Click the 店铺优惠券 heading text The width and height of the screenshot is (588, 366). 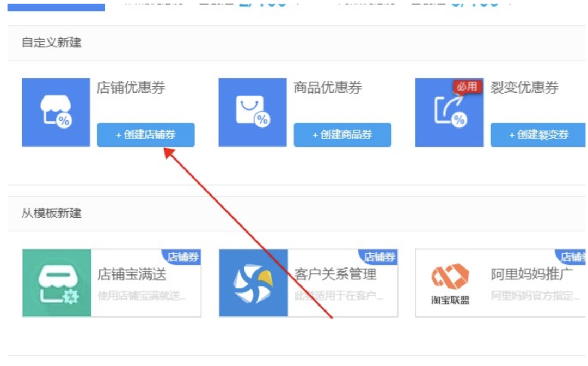(x=131, y=87)
